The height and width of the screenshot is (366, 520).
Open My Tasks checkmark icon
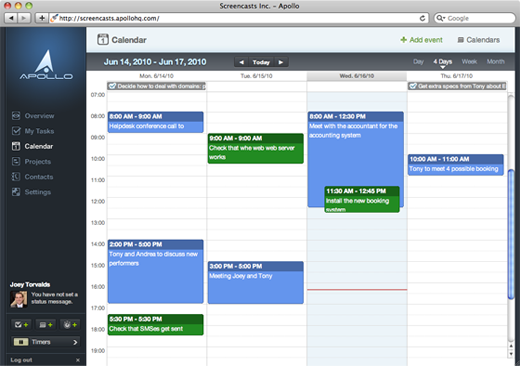pyautogui.click(x=16, y=131)
